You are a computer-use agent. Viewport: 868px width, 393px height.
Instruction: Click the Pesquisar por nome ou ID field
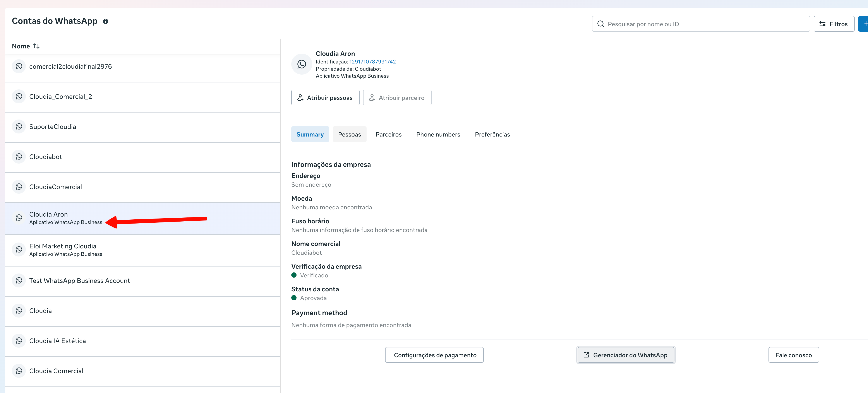click(701, 24)
